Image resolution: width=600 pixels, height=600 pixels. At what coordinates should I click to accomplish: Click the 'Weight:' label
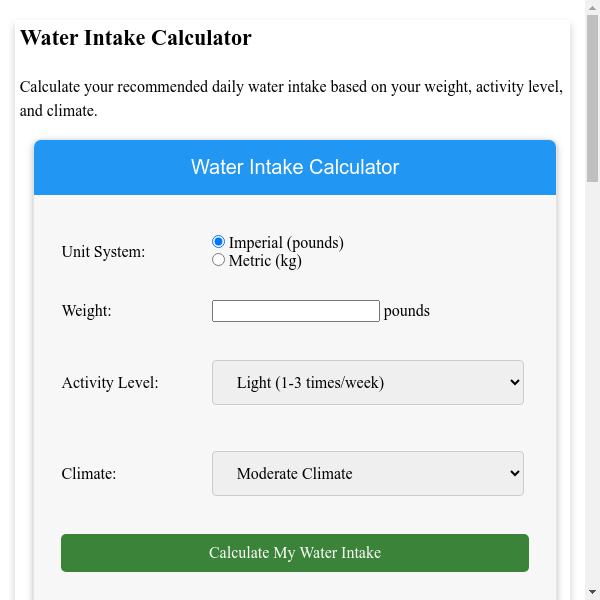(86, 311)
